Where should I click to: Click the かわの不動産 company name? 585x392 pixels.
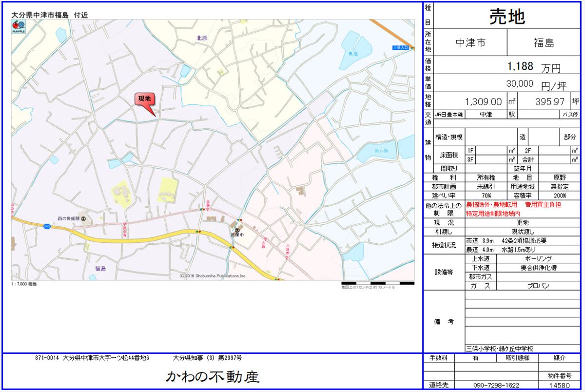(213, 376)
